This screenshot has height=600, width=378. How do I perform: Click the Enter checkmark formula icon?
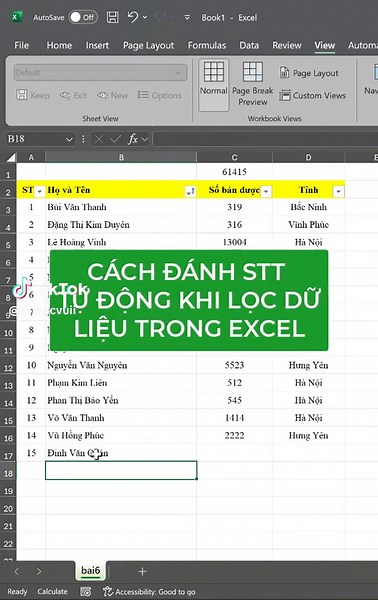coord(116,139)
